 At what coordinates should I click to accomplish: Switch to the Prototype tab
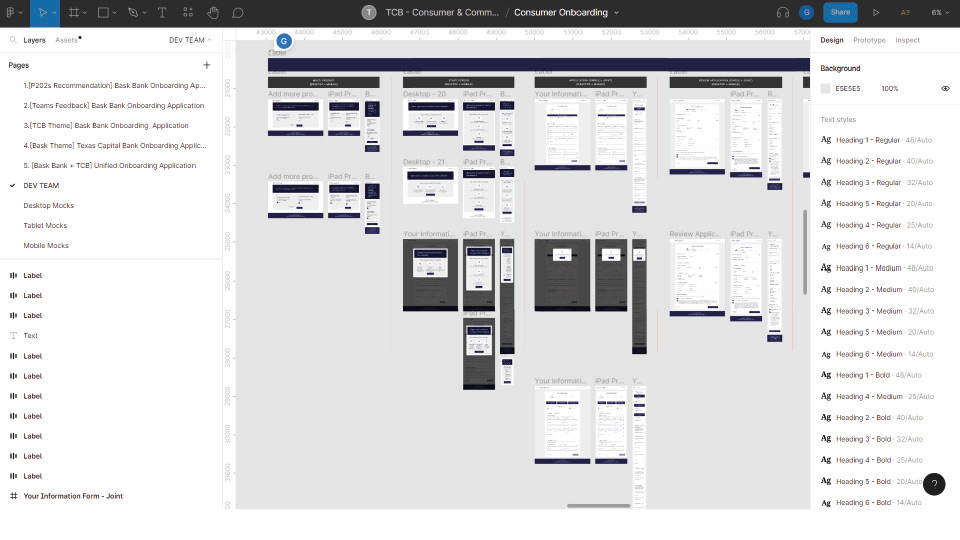[x=869, y=40]
